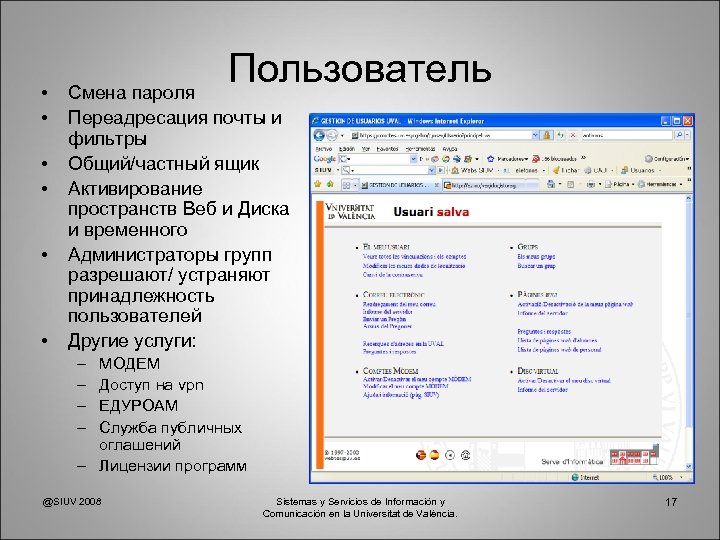Click the padlock security icon in address bar
The image size is (720, 540).
coord(547,135)
